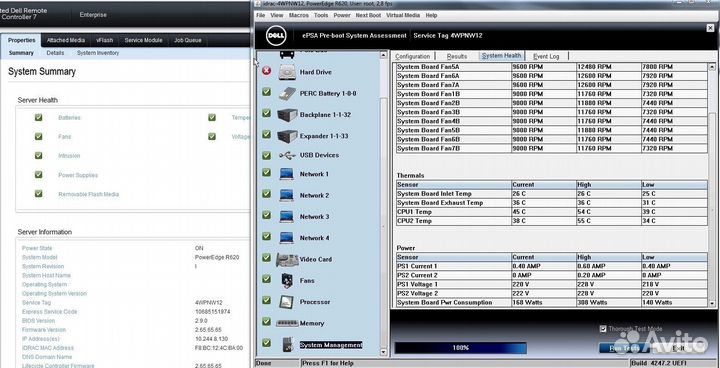This screenshot has height=368, width=720.
Task: Select the Network 3 adapter icon
Action: tap(287, 216)
